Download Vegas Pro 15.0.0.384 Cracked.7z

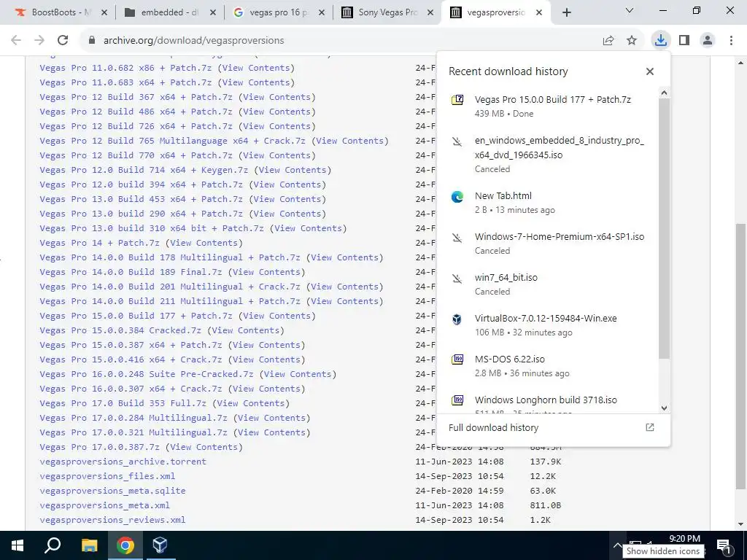(120, 330)
